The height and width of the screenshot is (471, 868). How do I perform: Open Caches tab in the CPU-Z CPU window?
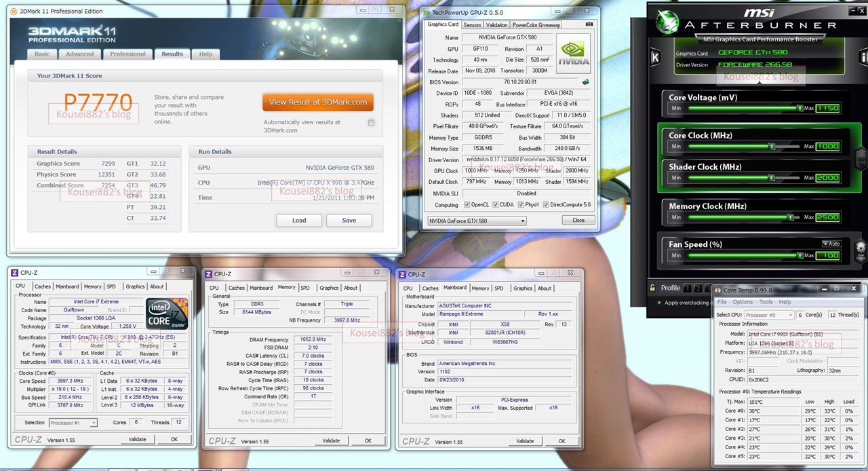pos(43,286)
